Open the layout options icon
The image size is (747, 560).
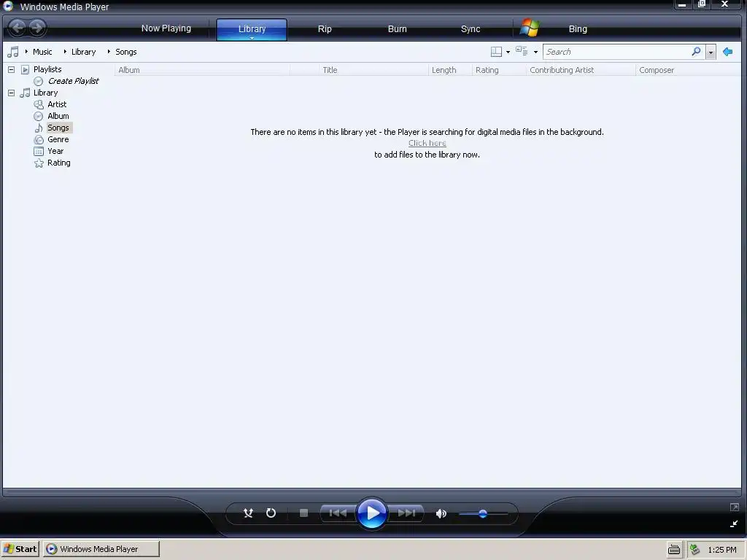(x=496, y=52)
